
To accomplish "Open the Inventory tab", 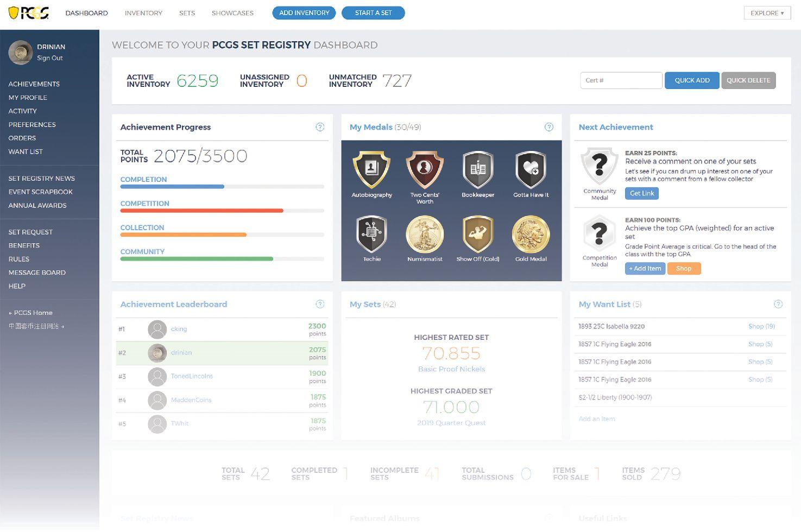I will [143, 13].
